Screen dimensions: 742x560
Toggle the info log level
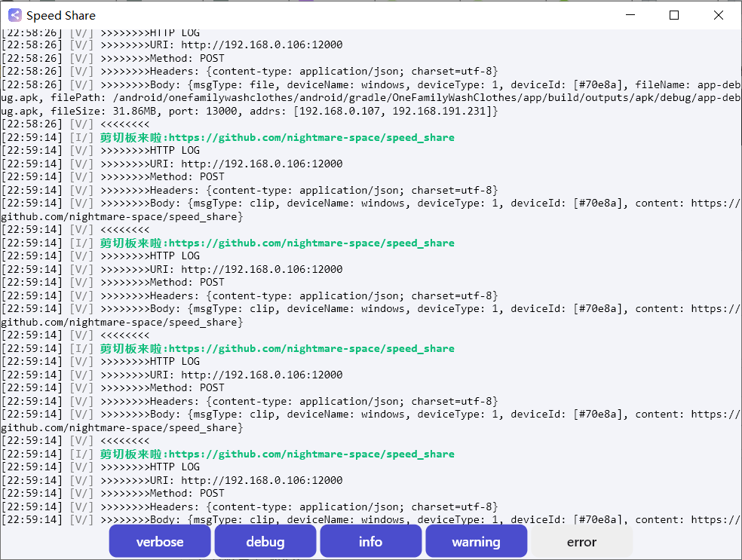coord(370,541)
